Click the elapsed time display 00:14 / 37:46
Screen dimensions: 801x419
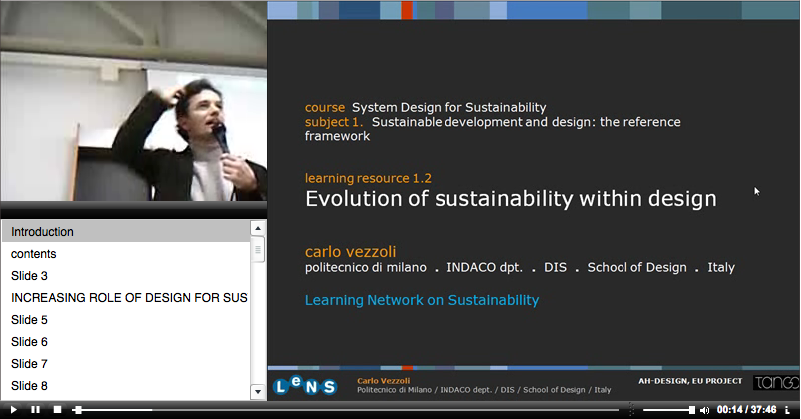(x=746, y=410)
